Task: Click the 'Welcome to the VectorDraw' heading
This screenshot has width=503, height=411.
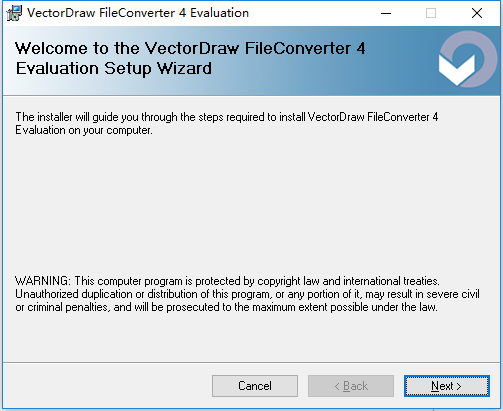Action: (190, 48)
